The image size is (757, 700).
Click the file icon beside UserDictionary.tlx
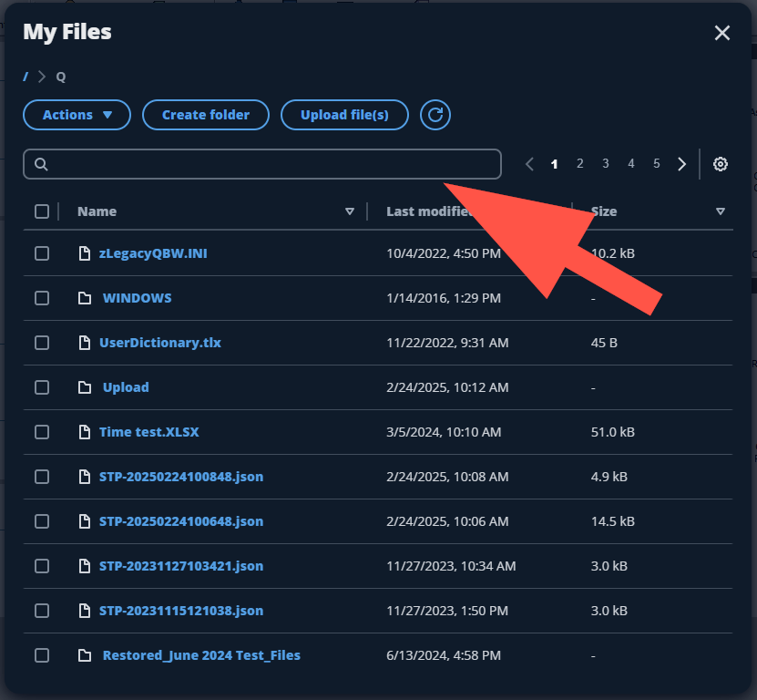click(85, 343)
